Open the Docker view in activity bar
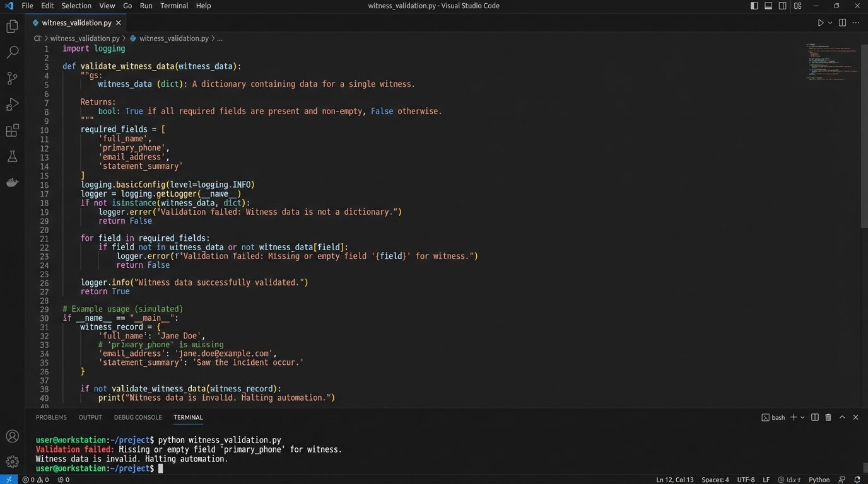 tap(12, 183)
